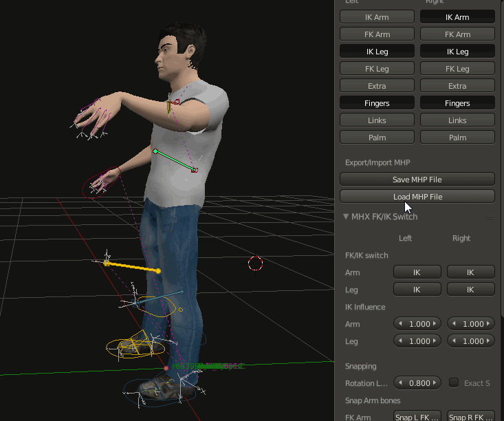Grab the MHX FK/IK Switch panel grip handle

click(490, 218)
